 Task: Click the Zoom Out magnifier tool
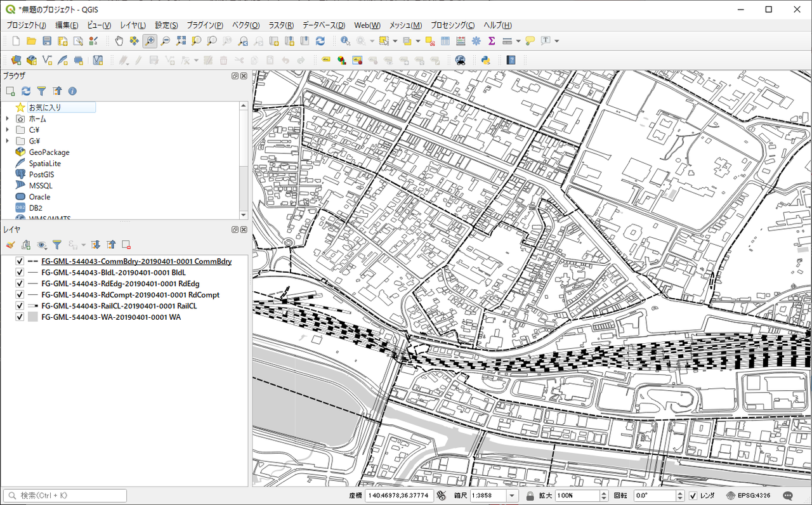(x=165, y=41)
